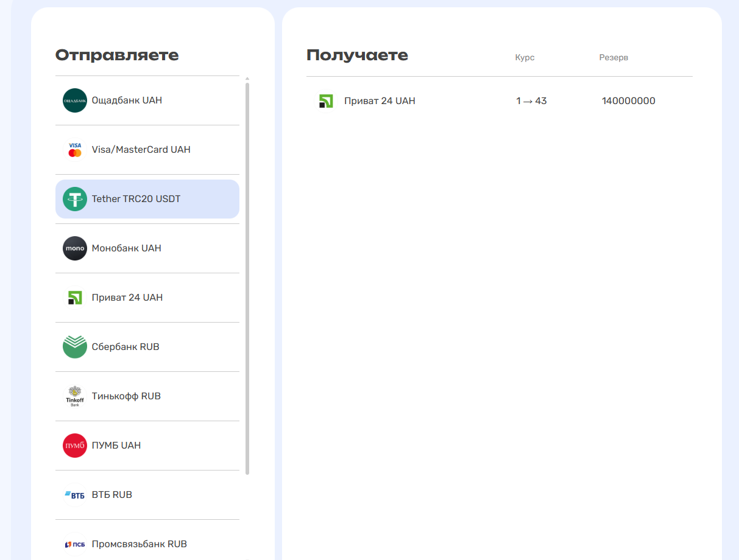
Task: Select Тинькофф RUB option
Action: click(126, 396)
